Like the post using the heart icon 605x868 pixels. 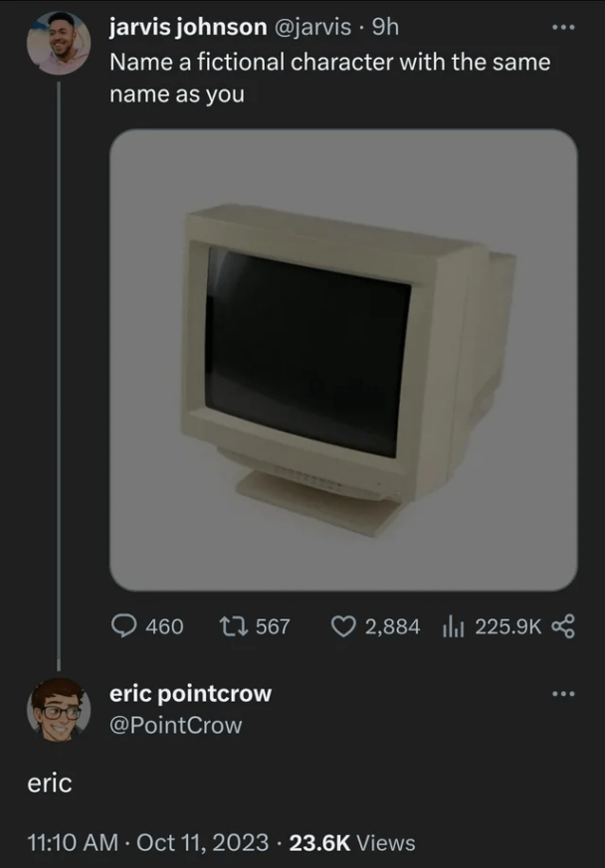[343, 625]
